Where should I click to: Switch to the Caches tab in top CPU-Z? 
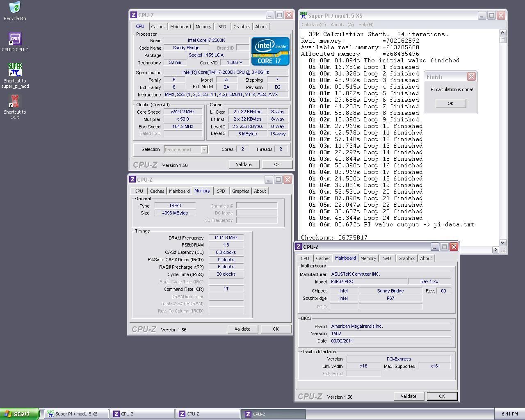coord(158,27)
